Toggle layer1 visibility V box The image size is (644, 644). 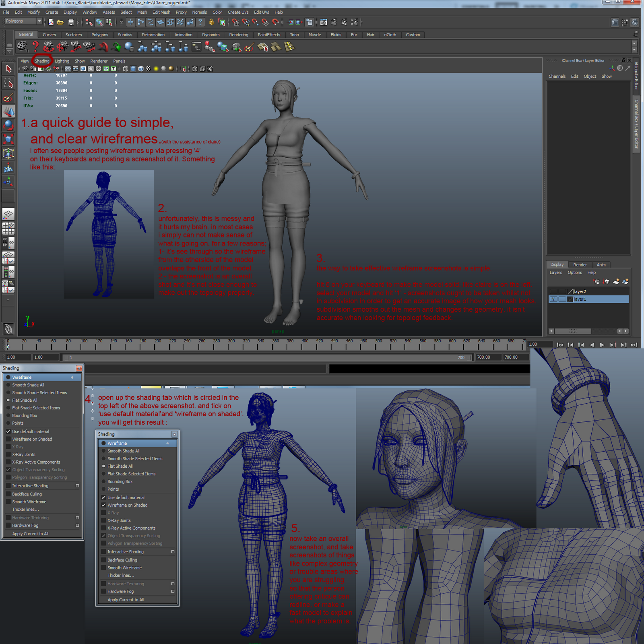click(x=553, y=299)
